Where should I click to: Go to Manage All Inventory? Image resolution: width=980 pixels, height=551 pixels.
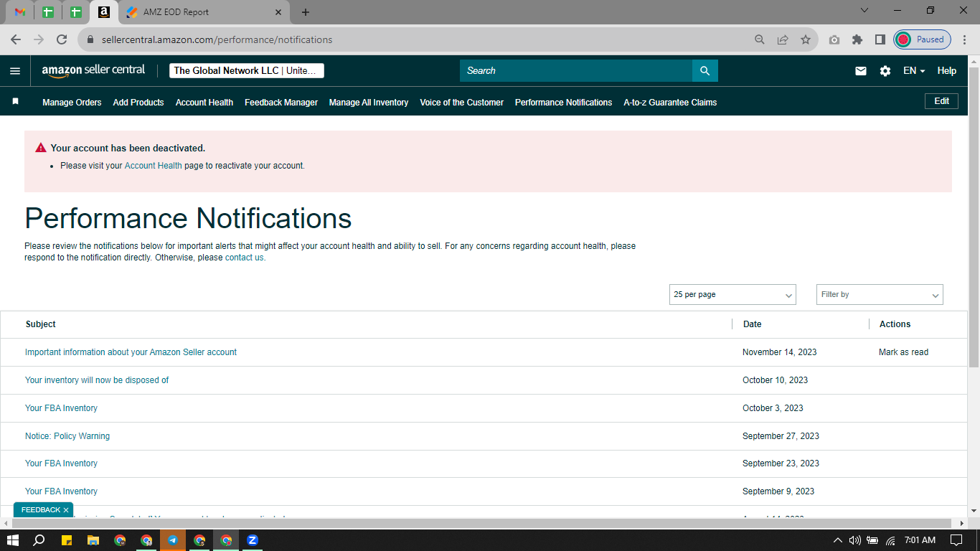click(369, 103)
